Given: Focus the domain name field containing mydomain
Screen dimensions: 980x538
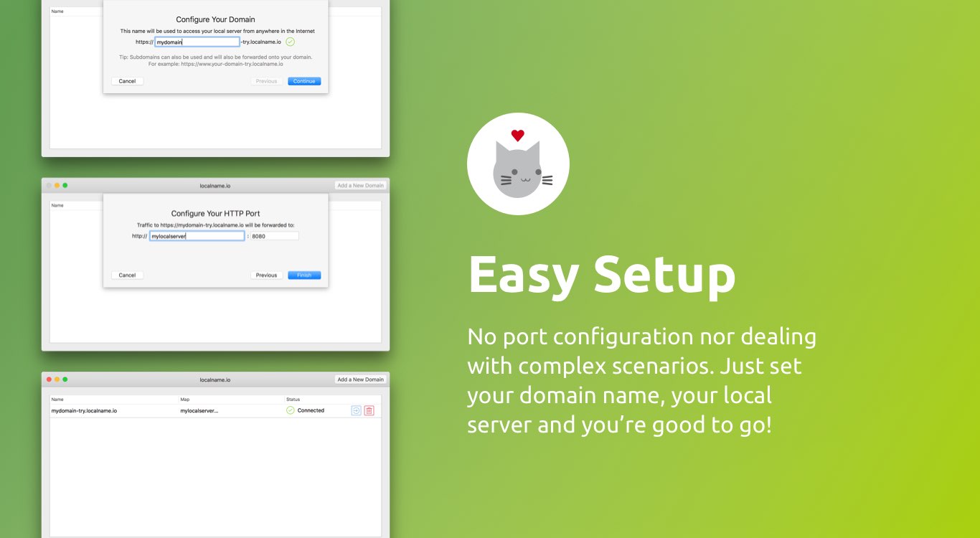Looking at the screenshot, I should click(197, 42).
